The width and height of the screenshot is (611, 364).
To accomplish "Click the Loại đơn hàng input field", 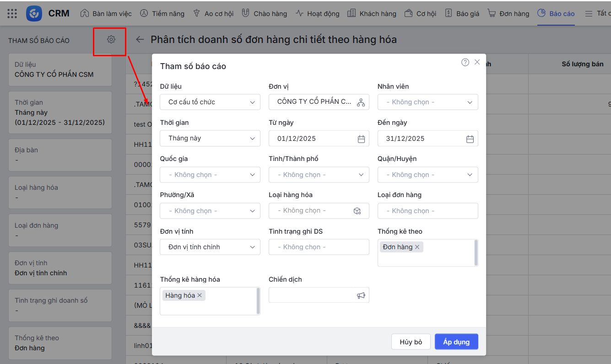I will 427,211.
